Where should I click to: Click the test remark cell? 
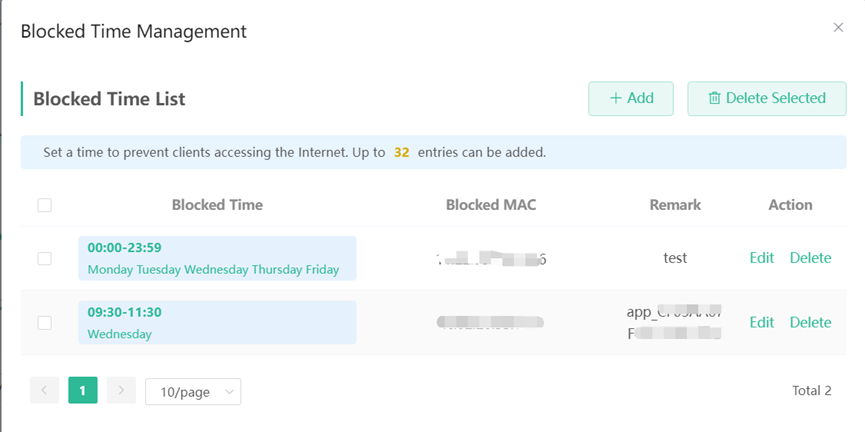click(x=675, y=258)
